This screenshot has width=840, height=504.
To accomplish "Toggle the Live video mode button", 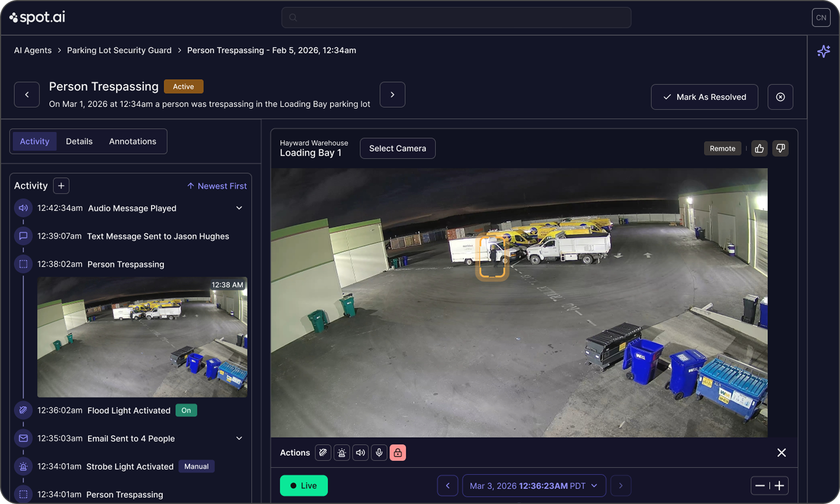I will 304,485.
